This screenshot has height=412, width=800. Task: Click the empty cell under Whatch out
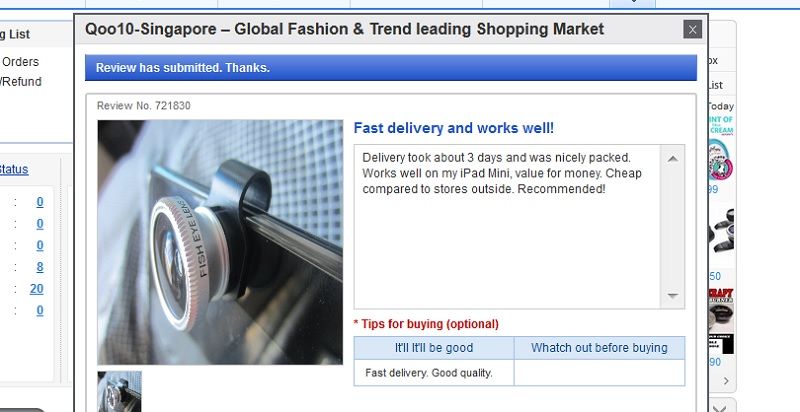[599, 373]
